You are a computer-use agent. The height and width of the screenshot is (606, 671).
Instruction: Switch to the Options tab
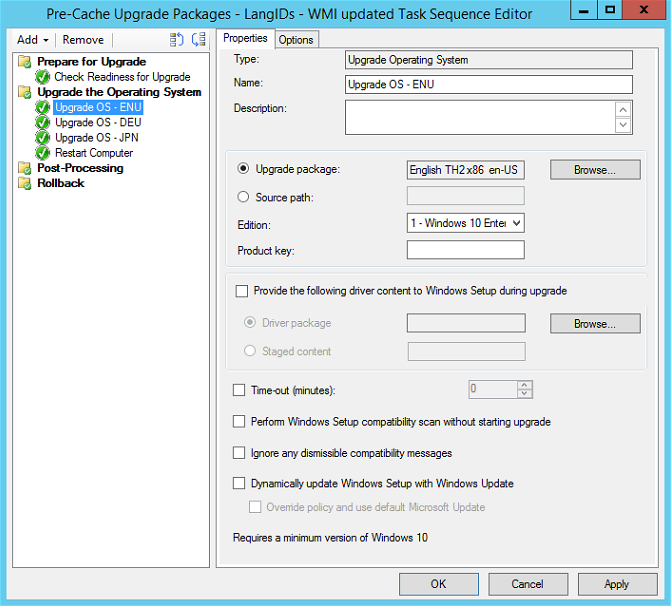pyautogui.click(x=296, y=40)
